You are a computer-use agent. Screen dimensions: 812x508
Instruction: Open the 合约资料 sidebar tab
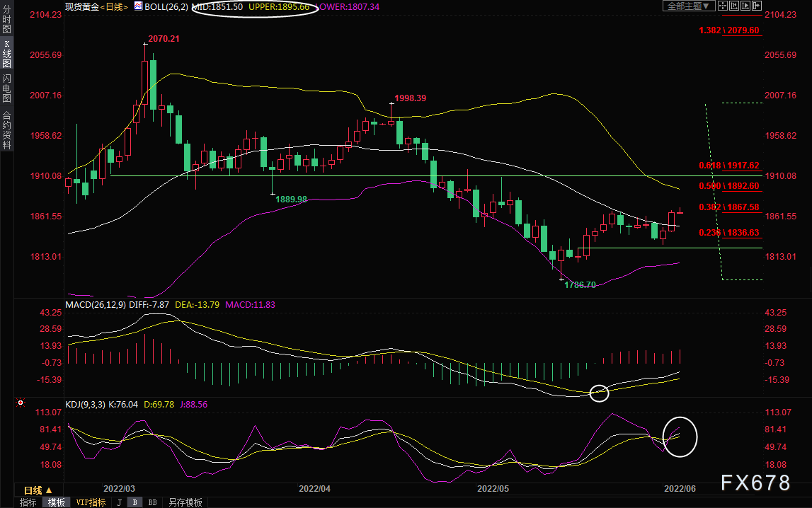tap(7, 130)
